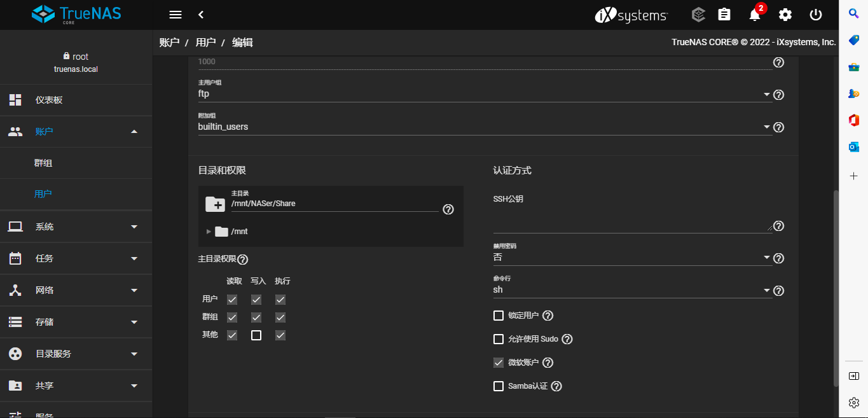Check write permission for 其他
Image resolution: width=868 pixels, height=418 pixels.
(256, 335)
